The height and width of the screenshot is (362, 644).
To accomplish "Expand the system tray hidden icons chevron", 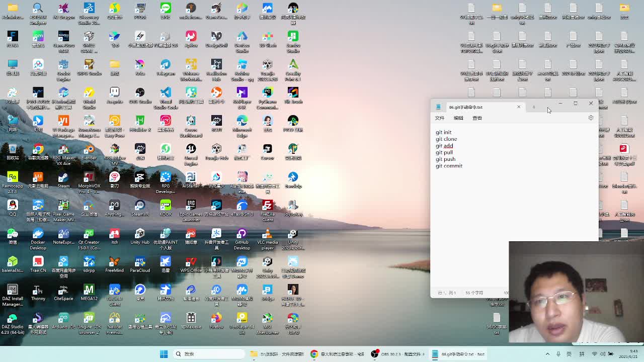I will click(x=547, y=354).
